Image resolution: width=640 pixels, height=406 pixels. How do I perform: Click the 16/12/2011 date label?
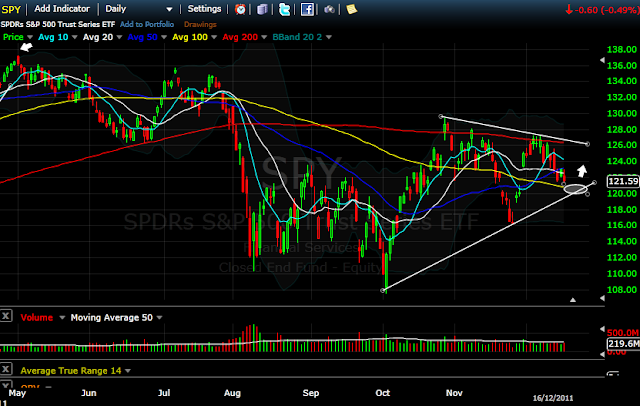pyautogui.click(x=553, y=398)
